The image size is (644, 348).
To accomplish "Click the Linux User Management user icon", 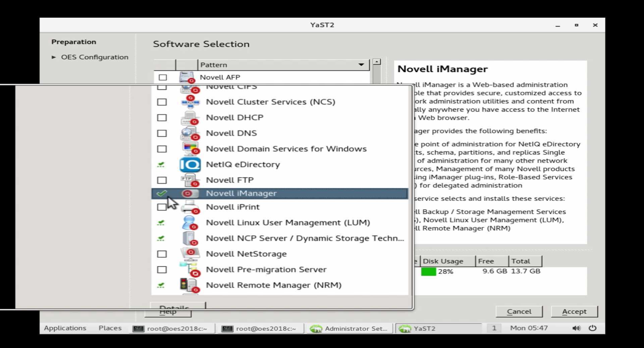I will [190, 223].
